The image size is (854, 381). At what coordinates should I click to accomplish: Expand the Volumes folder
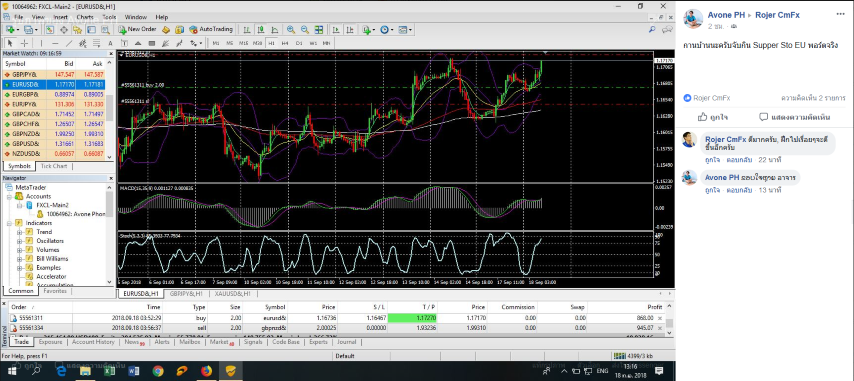(x=20, y=250)
